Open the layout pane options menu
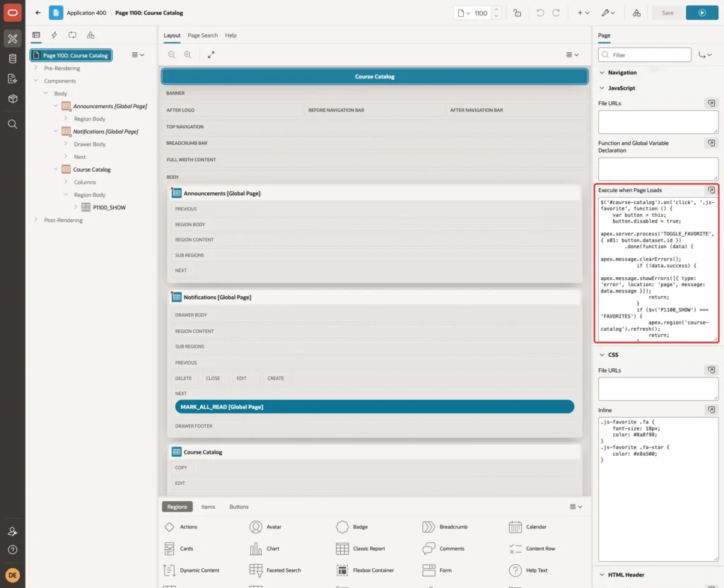 click(x=572, y=54)
